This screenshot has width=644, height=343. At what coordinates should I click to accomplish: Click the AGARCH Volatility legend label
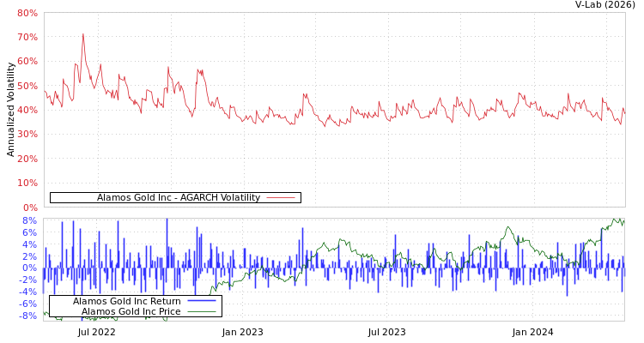[x=178, y=197]
